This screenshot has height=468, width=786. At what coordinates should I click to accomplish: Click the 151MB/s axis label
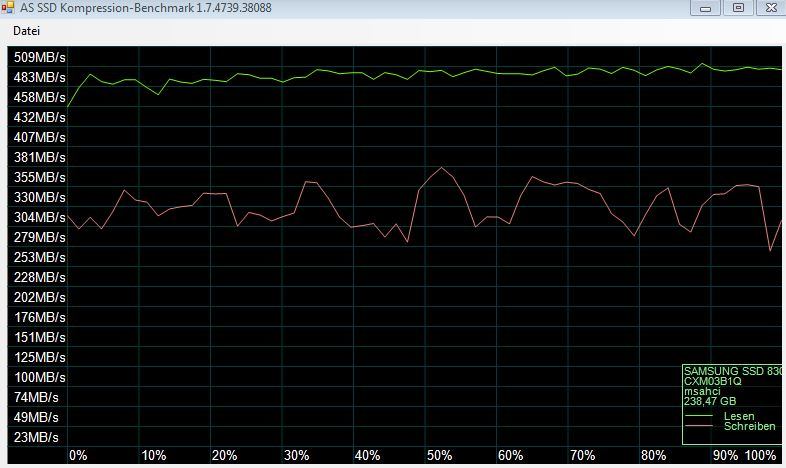click(40, 337)
